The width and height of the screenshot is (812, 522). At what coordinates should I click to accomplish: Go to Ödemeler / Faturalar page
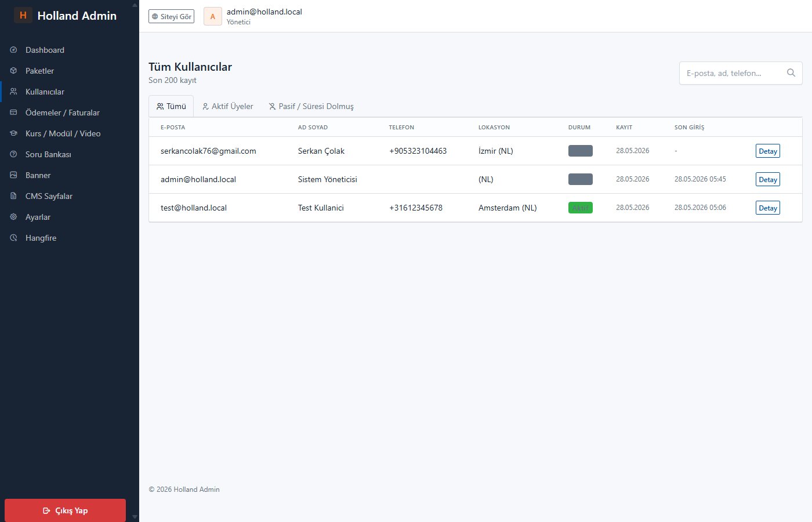click(x=70, y=113)
